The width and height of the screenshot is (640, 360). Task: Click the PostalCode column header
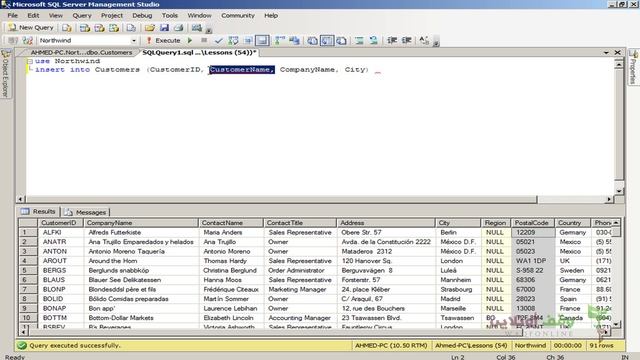533,223
